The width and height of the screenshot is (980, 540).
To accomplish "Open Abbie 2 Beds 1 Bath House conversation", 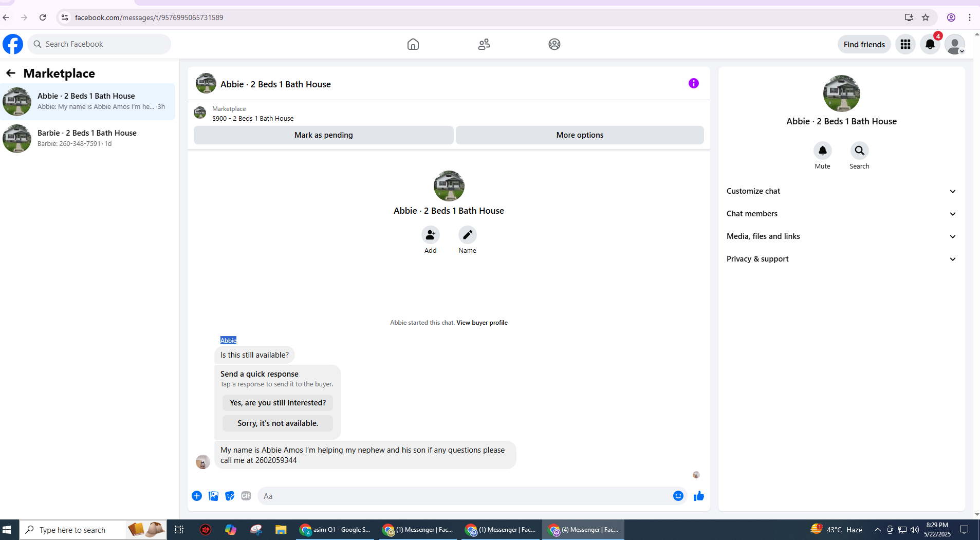I will pyautogui.click(x=87, y=101).
